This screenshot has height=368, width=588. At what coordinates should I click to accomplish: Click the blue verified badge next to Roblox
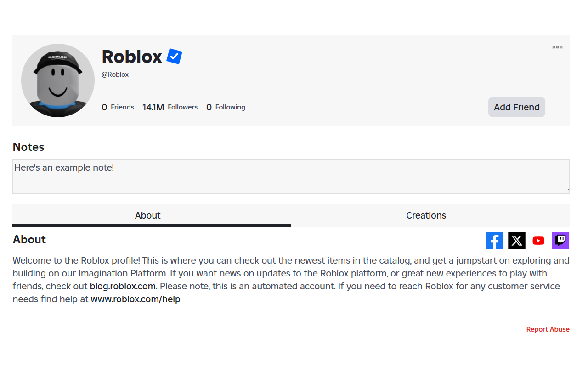coord(174,56)
